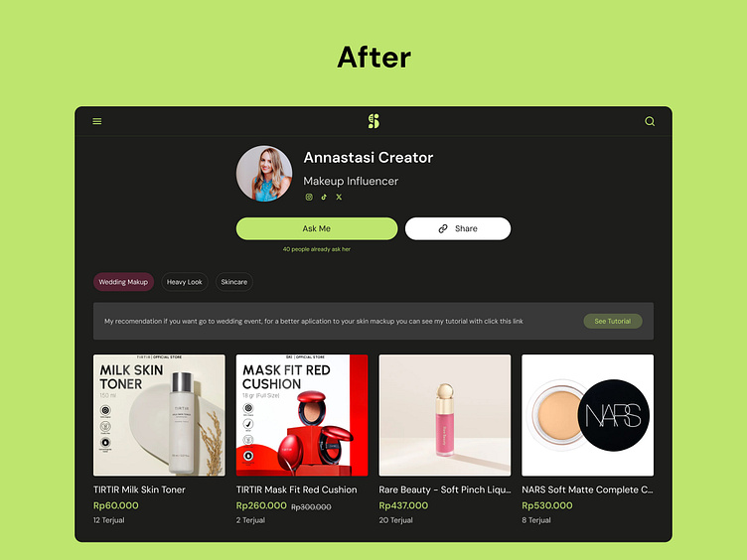747x560 pixels.
Task: Open the hamburger menu icon
Action: (x=96, y=121)
